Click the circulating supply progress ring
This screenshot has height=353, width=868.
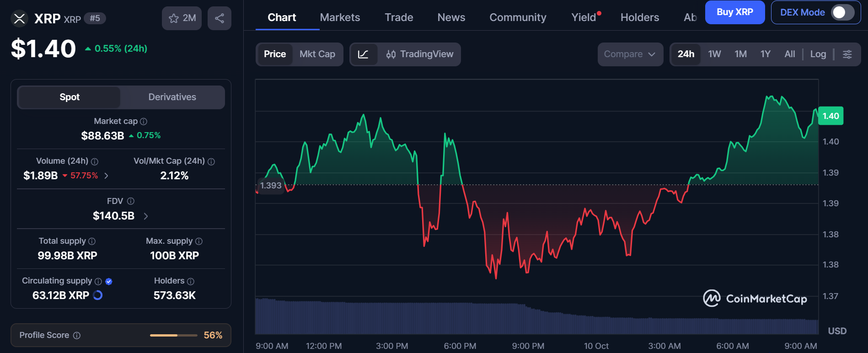(x=98, y=295)
